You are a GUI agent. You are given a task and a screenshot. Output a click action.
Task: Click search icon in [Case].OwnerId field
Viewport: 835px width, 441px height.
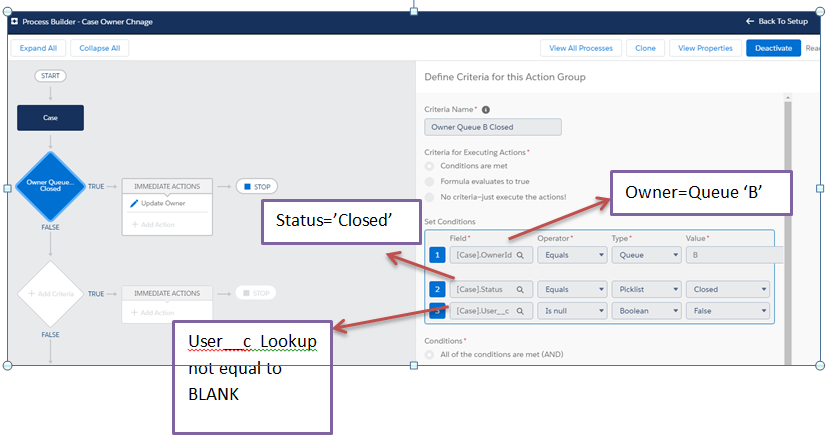[x=520, y=255]
